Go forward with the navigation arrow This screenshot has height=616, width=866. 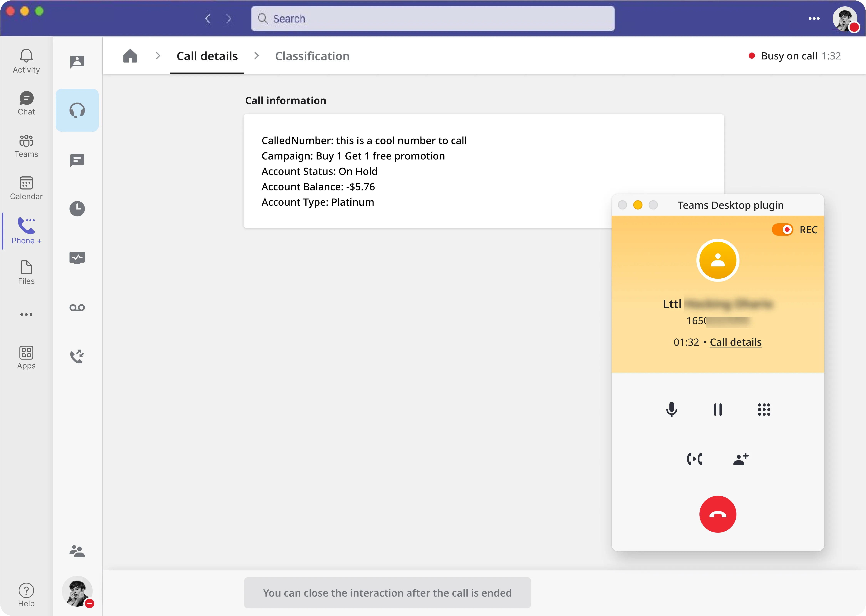pos(229,19)
